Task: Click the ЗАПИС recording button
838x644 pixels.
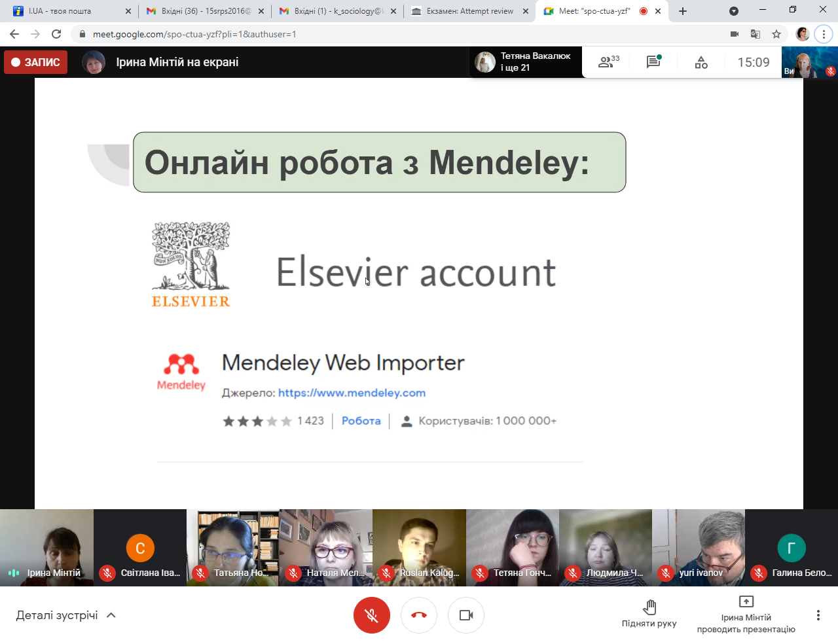Action: [36, 62]
